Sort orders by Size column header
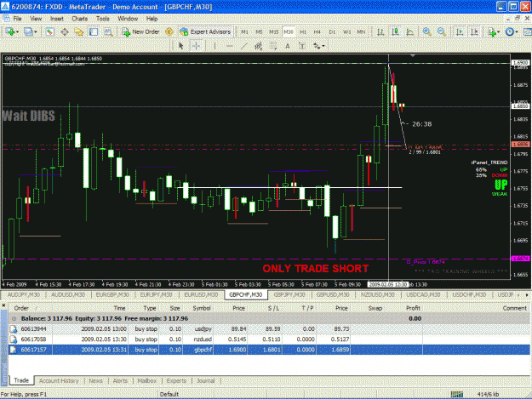This screenshot has height=399, width=532. (174, 308)
